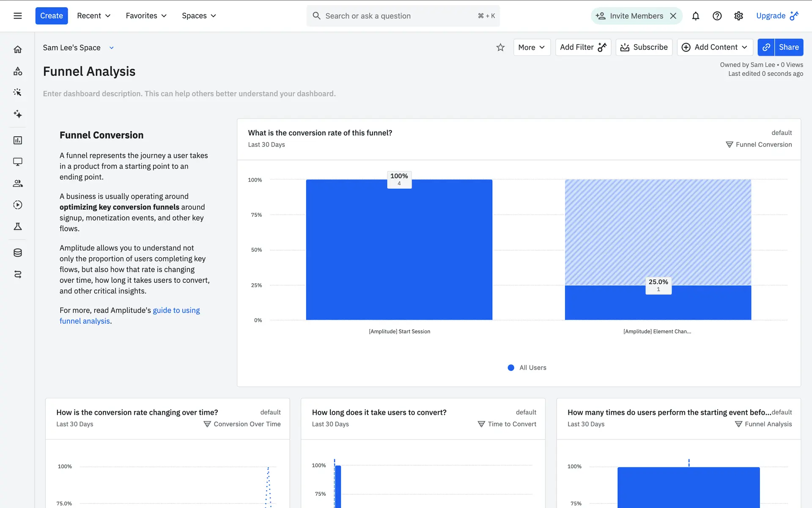The image size is (812, 508).
Task: Open the notifications bell
Action: pos(695,16)
